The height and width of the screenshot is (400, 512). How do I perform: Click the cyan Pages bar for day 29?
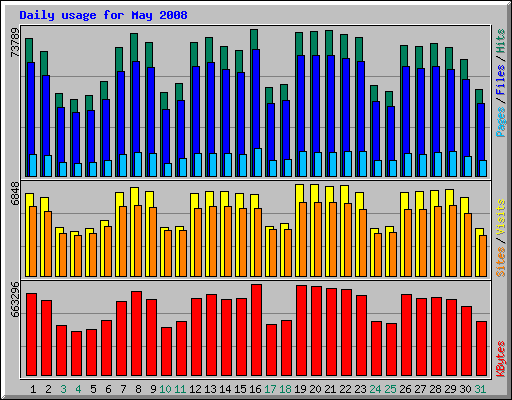[453, 164]
